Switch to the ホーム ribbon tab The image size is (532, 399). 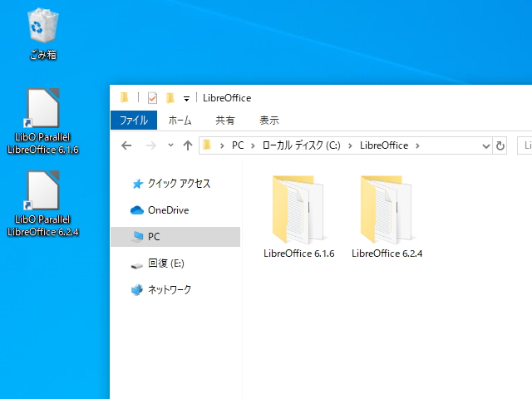click(180, 120)
